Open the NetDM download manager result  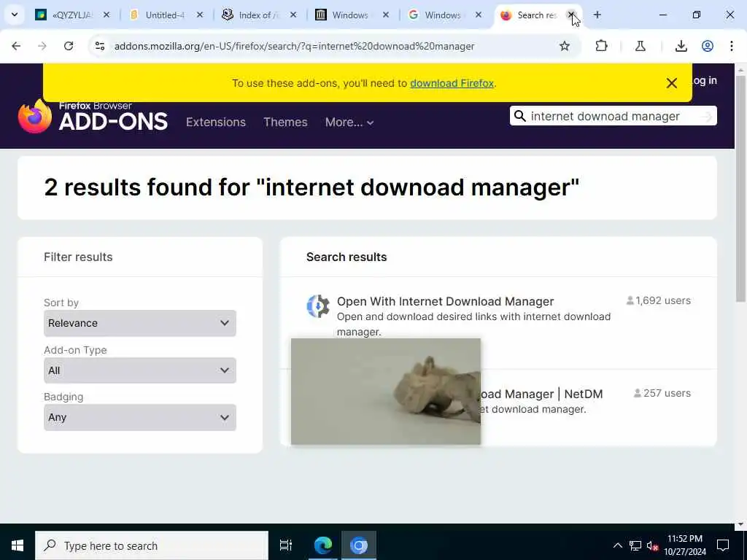pos(542,394)
